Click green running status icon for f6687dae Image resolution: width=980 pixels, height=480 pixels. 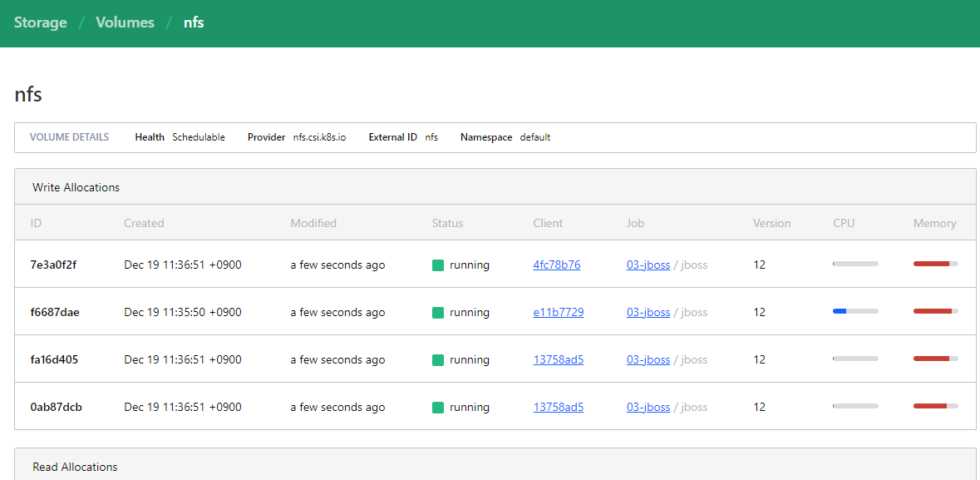(438, 313)
